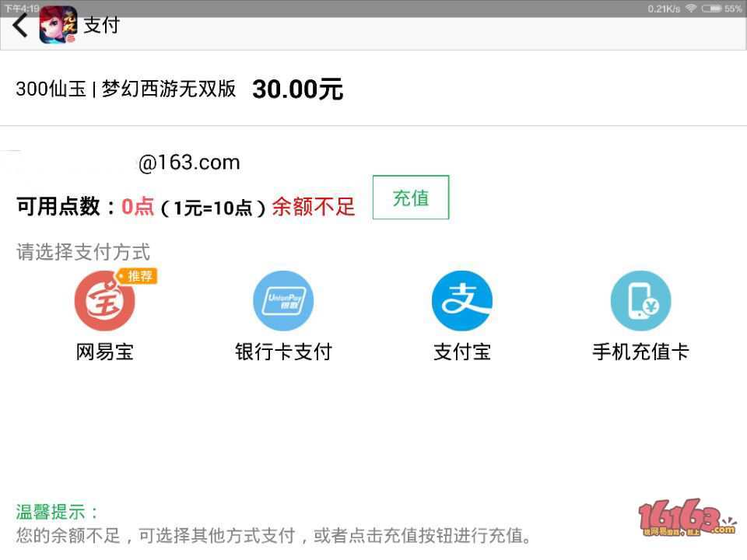Choose the phone recharge card icon

(640, 300)
